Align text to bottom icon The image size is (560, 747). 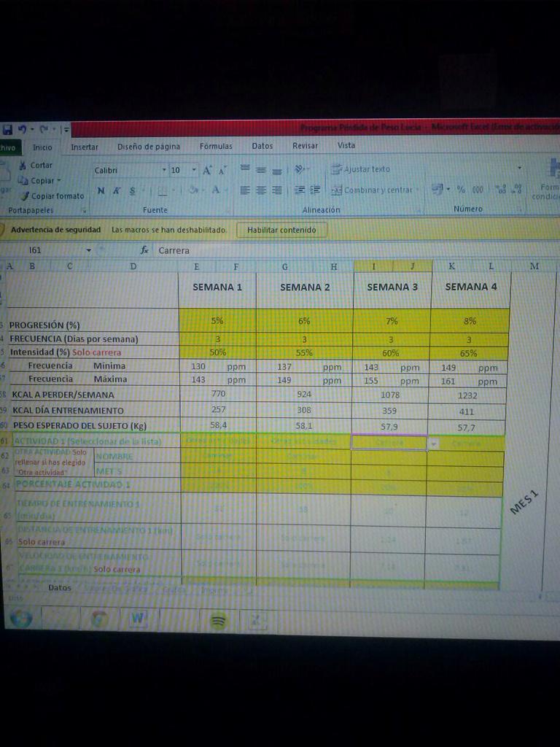click(276, 171)
